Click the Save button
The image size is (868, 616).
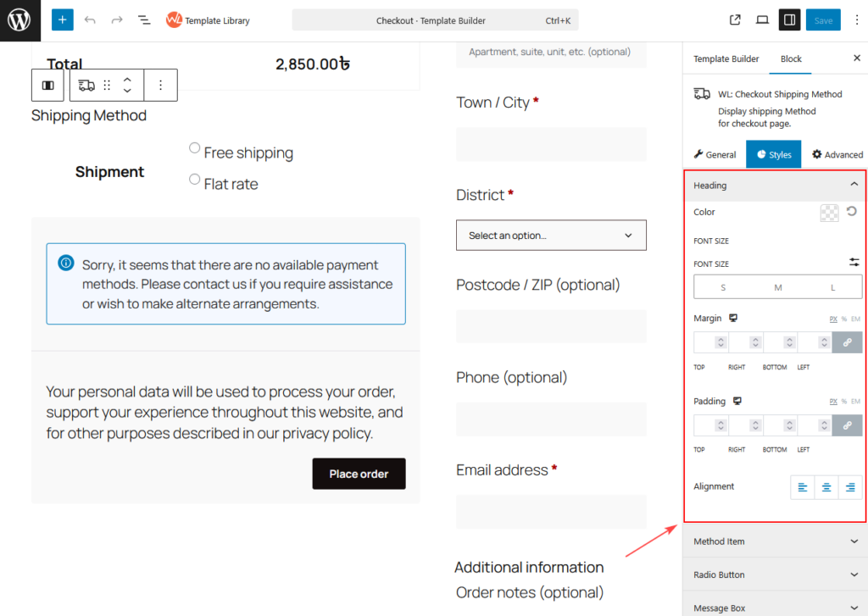(823, 19)
